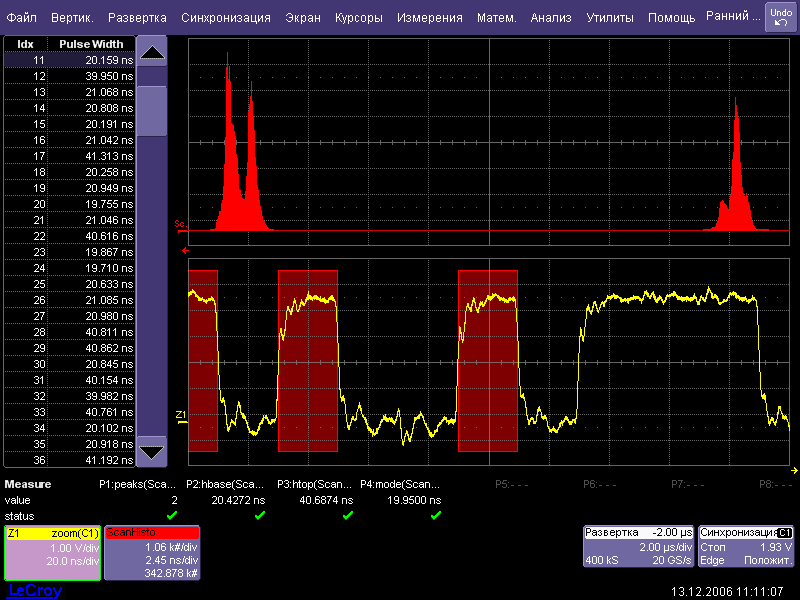This screenshot has height=600, width=800.
Task: Open the Развертка timebase descriptor box
Action: [638, 546]
